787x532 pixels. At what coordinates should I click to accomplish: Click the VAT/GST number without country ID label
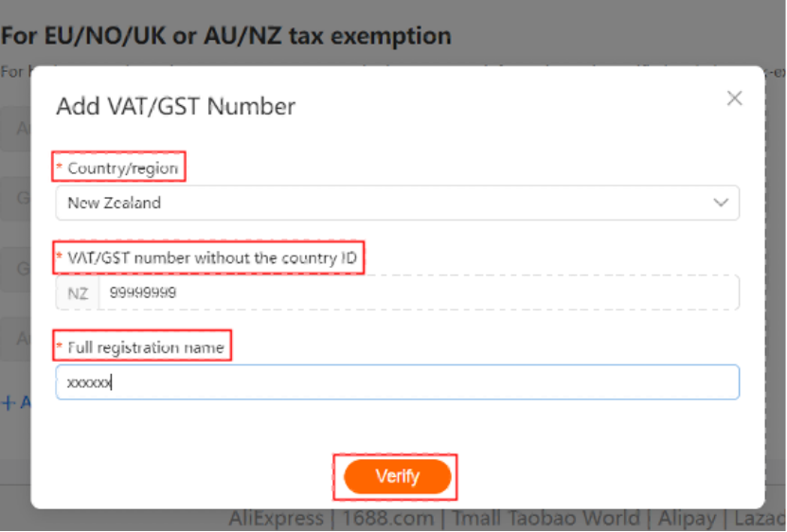[x=212, y=257]
